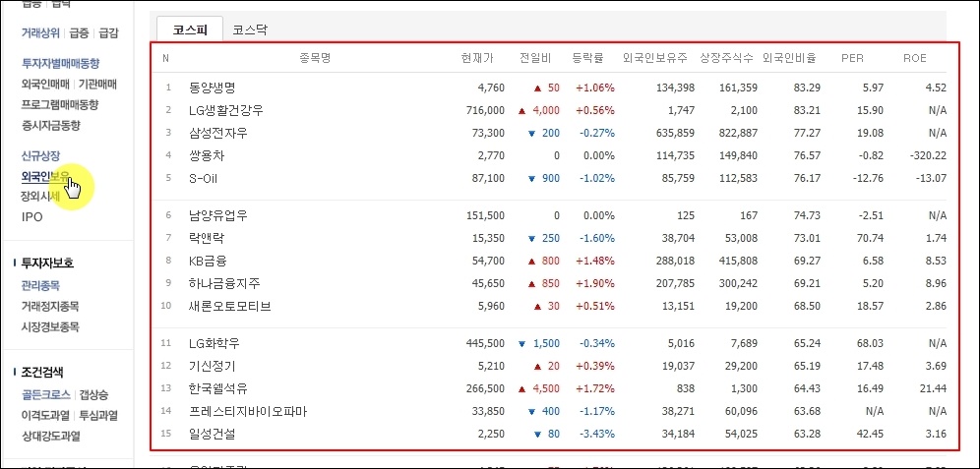Image resolution: width=980 pixels, height=469 pixels.
Task: Click the ROE column header
Action: pyautogui.click(x=915, y=59)
